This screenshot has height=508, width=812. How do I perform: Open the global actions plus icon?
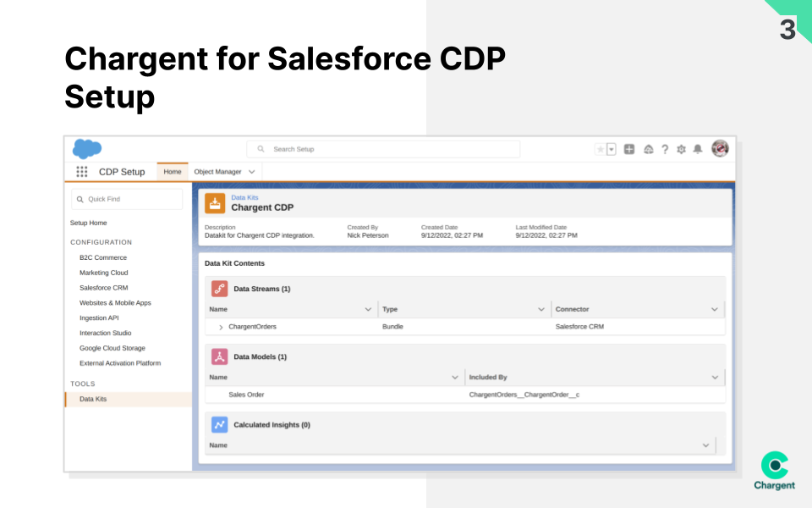(629, 149)
